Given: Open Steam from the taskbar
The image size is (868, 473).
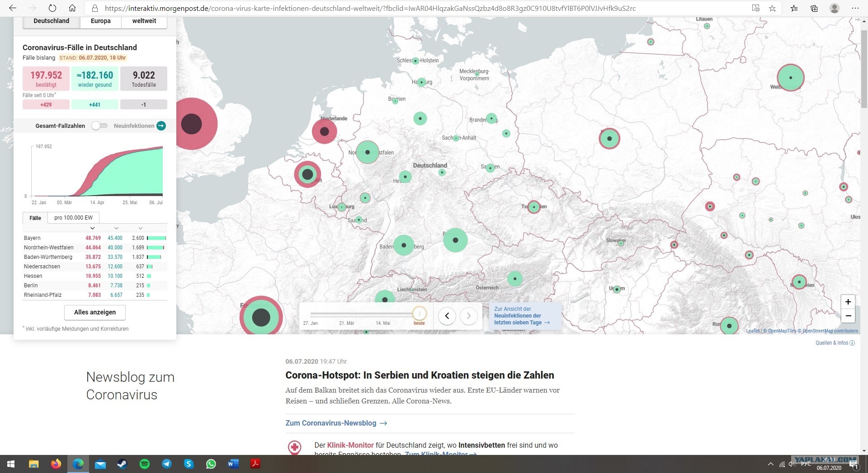Looking at the screenshot, I should 123,464.
